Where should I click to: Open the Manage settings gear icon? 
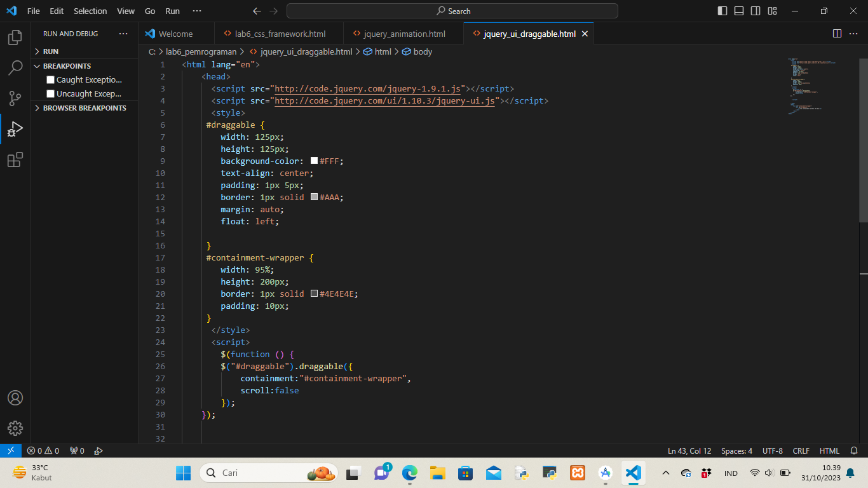15,428
